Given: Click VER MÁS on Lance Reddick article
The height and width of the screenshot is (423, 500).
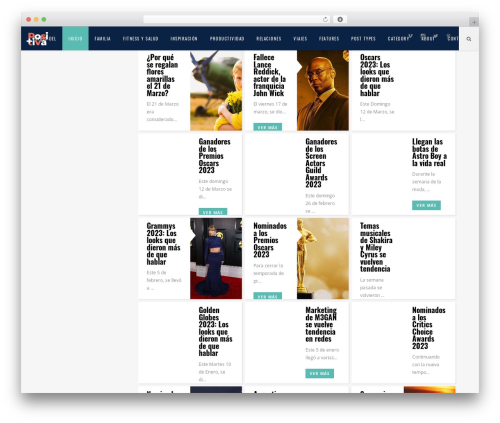Looking at the screenshot, I should (267, 127).
